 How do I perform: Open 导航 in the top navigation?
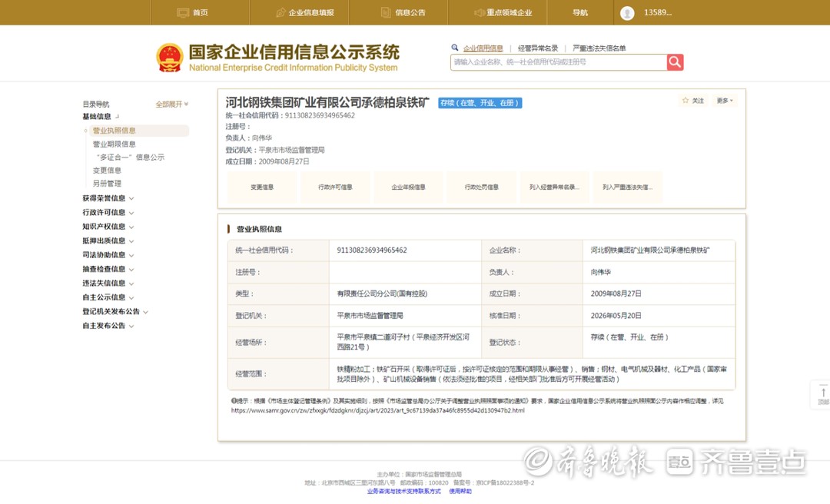pos(580,13)
